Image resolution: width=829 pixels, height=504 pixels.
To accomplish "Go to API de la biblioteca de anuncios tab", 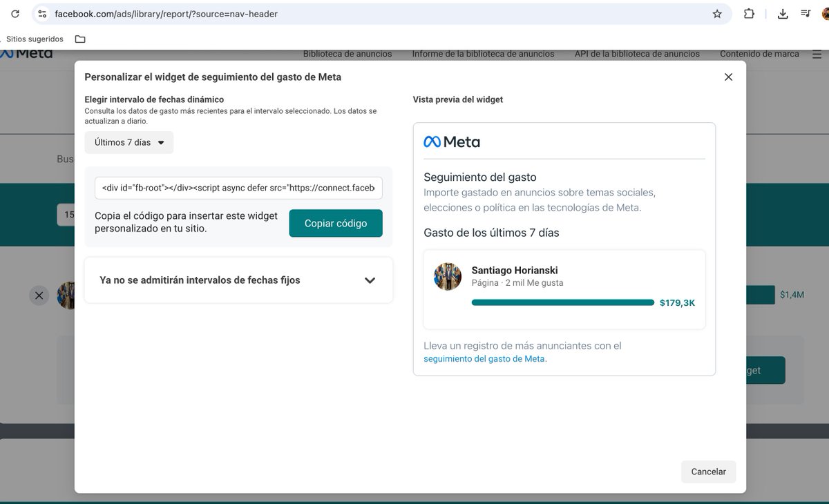I will click(637, 54).
